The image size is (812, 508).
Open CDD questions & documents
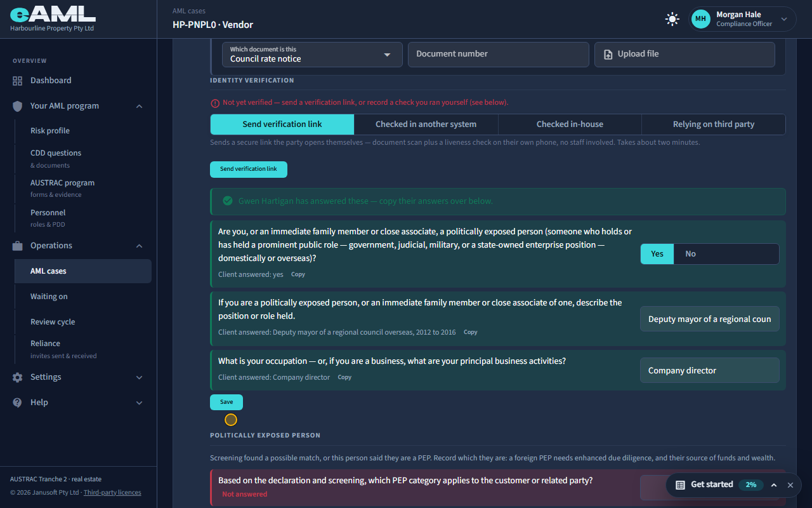[x=56, y=159]
